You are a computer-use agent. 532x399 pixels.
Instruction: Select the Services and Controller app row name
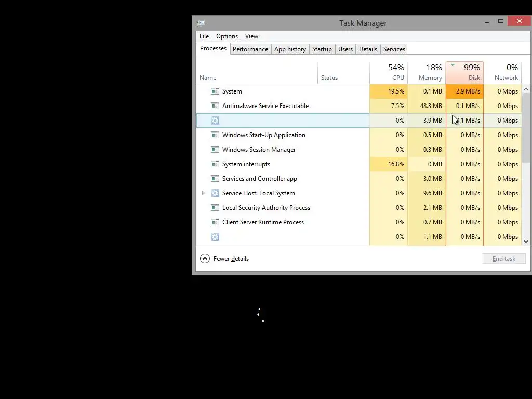pos(260,179)
